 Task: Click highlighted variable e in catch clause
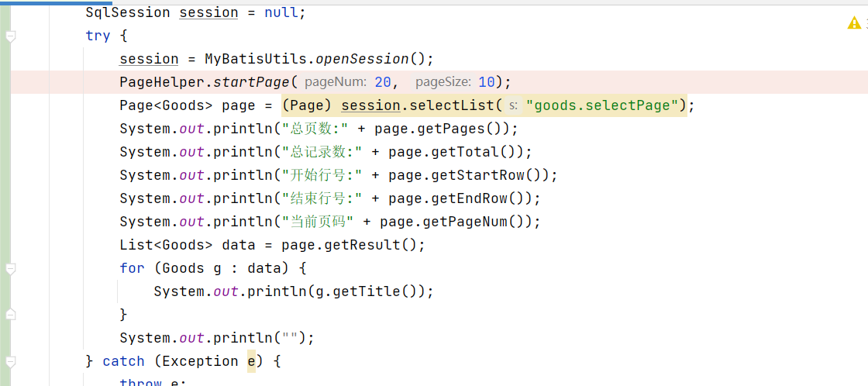click(251, 362)
